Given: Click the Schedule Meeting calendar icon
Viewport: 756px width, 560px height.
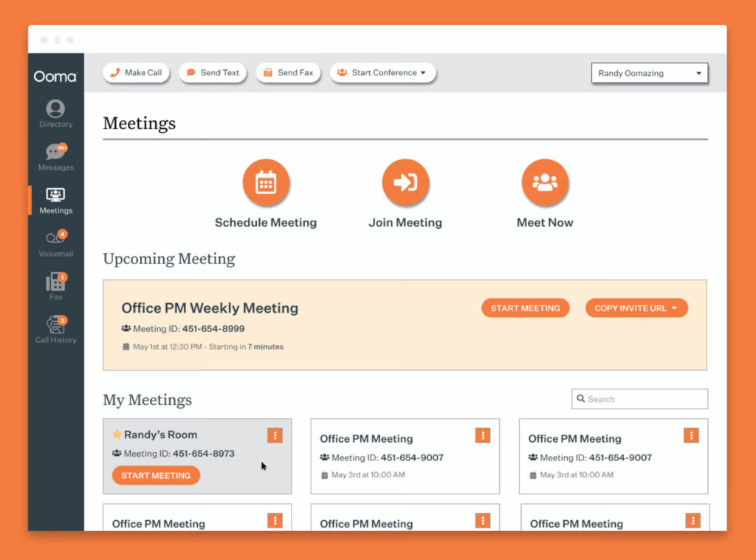Looking at the screenshot, I should pos(266,182).
